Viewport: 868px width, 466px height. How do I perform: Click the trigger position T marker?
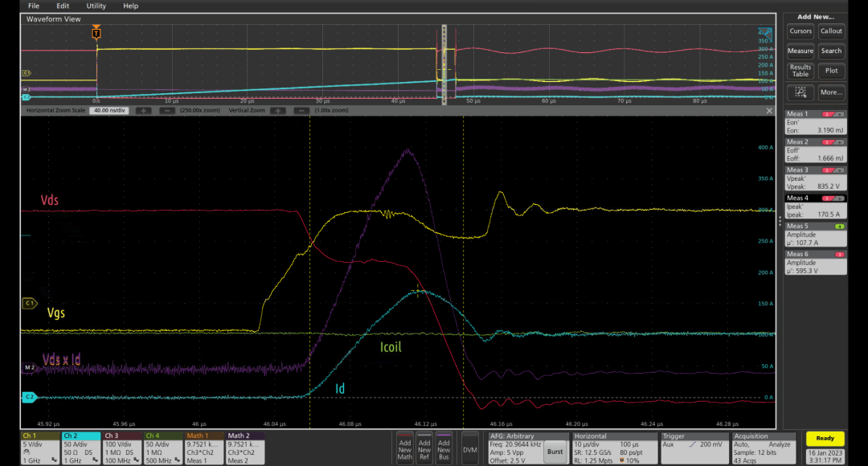click(96, 32)
